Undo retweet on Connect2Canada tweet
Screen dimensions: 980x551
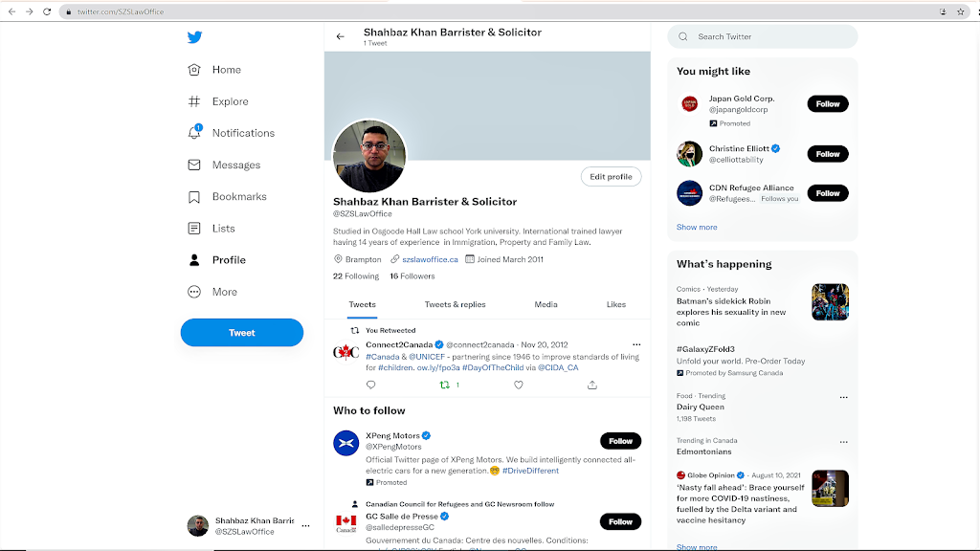[445, 385]
